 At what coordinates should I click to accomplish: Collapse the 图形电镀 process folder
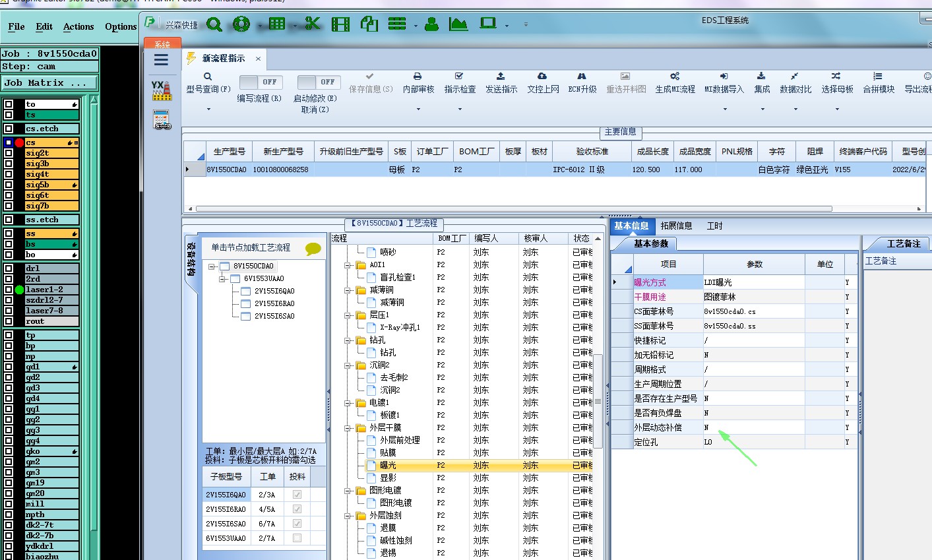tap(348, 491)
